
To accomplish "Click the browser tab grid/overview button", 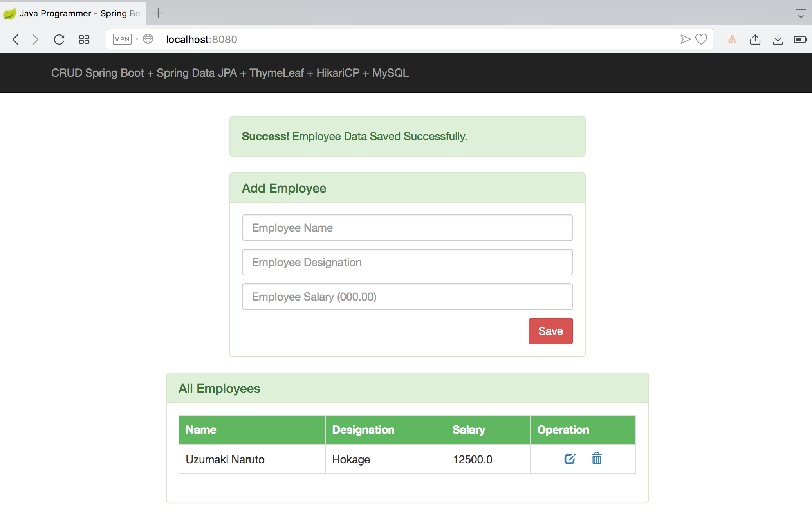I will click(83, 39).
